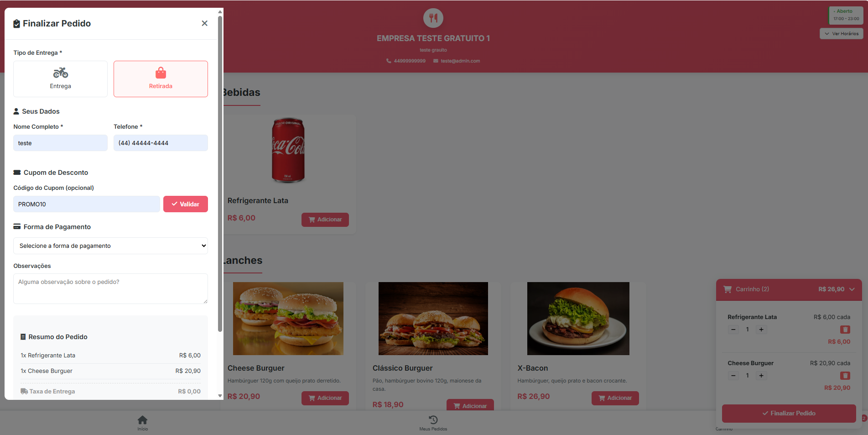Open the Início home tab

click(142, 423)
